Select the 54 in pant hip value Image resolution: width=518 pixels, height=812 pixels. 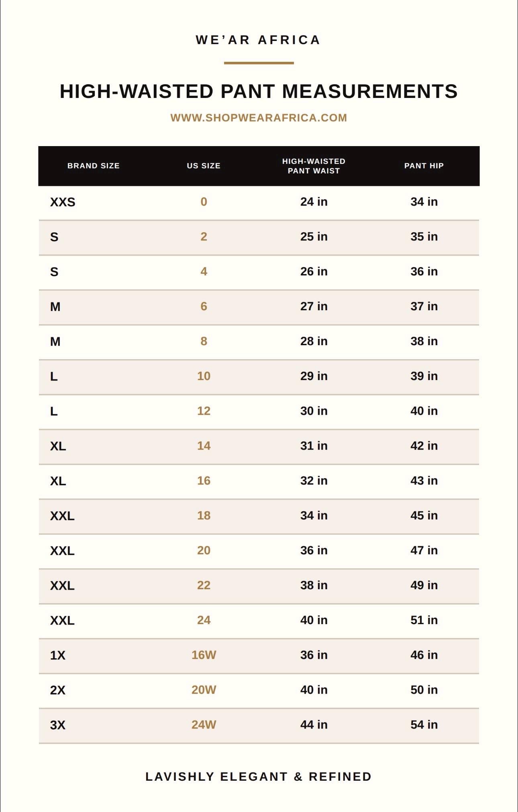coord(424,725)
